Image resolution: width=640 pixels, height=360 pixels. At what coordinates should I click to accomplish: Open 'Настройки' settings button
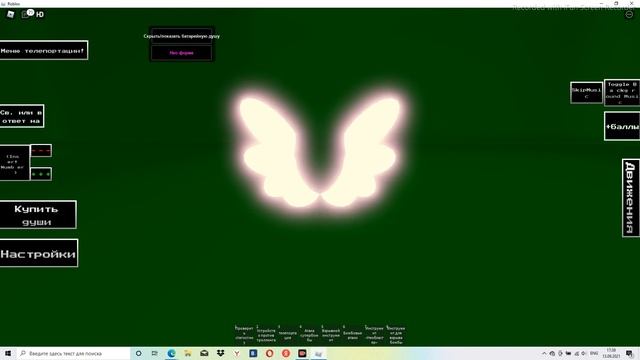(x=38, y=253)
